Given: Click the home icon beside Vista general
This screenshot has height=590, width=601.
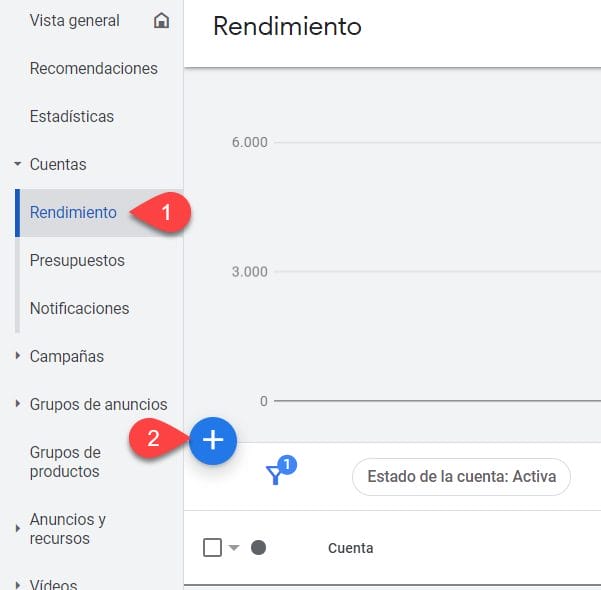Looking at the screenshot, I should [x=161, y=21].
